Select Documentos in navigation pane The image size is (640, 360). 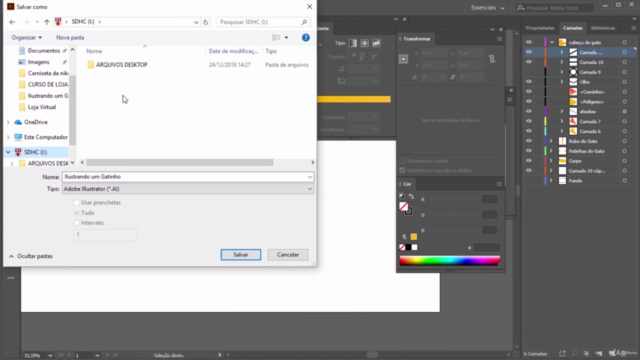[x=44, y=51]
